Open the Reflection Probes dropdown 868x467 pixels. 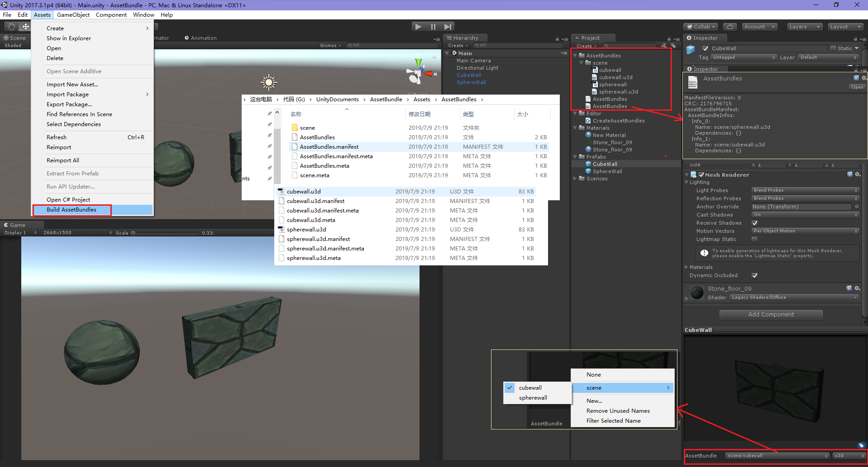[805, 198]
